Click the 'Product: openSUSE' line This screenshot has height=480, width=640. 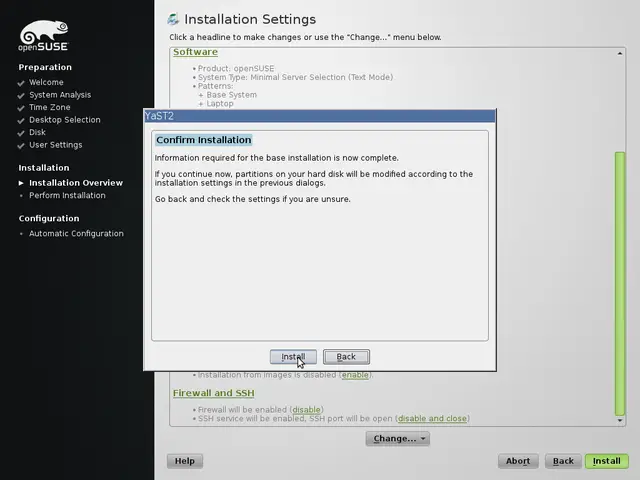pyautogui.click(x=236, y=69)
